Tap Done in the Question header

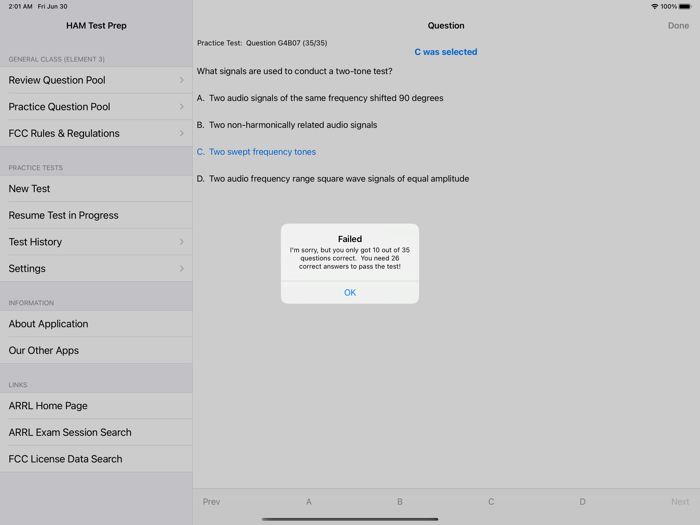click(x=678, y=26)
